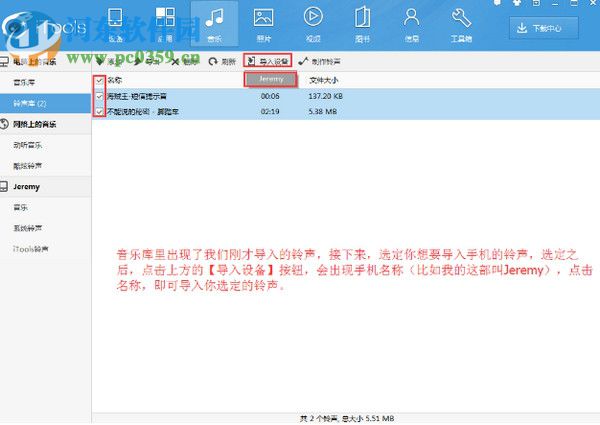Screen dimensions: 600x425
Task: Open the Apps (应用) tab
Action: pos(165,25)
